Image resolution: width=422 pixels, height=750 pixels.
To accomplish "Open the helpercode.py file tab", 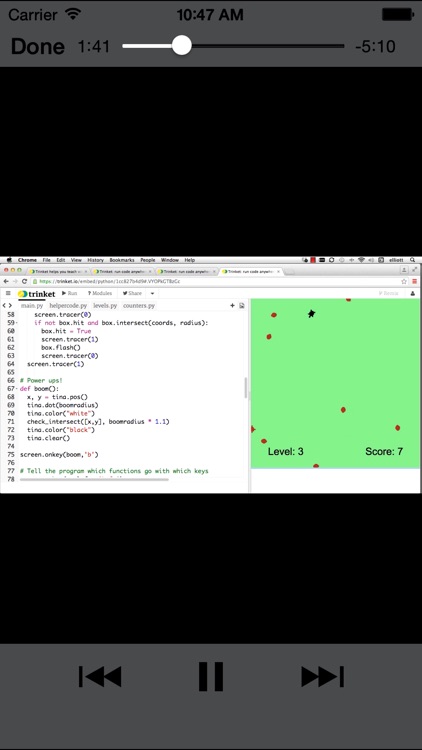I will [x=68, y=306].
